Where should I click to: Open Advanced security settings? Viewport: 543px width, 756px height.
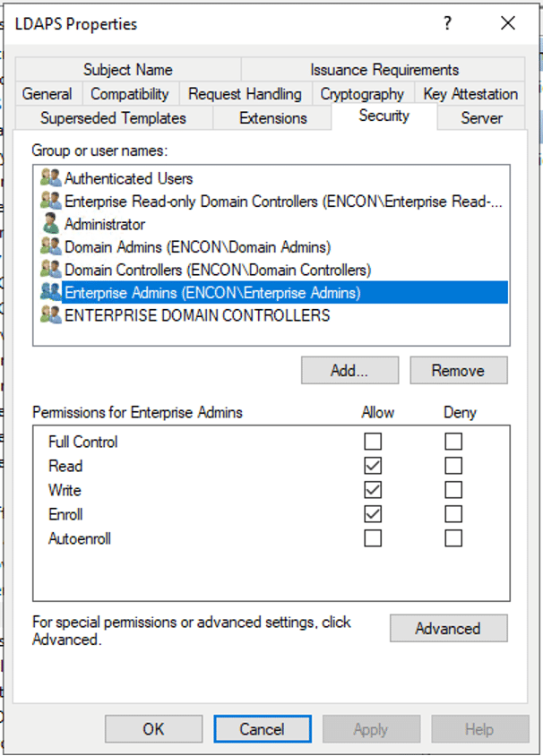pyautogui.click(x=448, y=629)
